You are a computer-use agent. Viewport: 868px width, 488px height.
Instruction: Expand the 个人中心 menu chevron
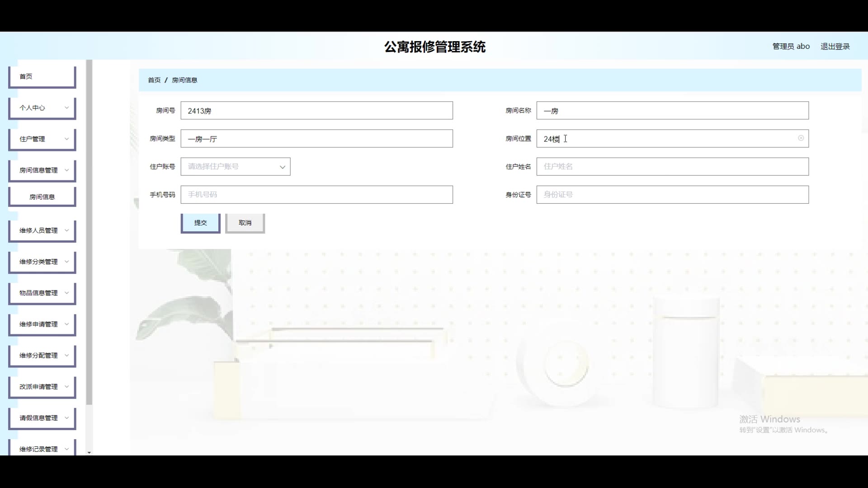[x=66, y=108]
